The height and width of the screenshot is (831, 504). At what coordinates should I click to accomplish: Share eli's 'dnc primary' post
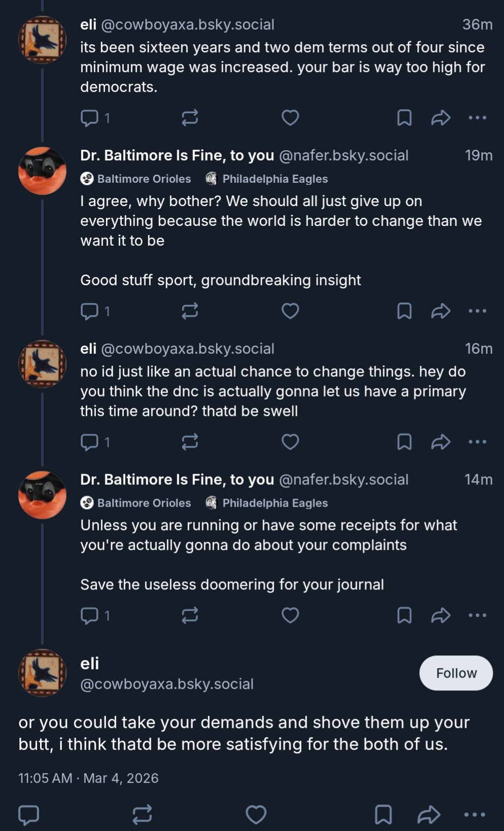[x=441, y=442]
